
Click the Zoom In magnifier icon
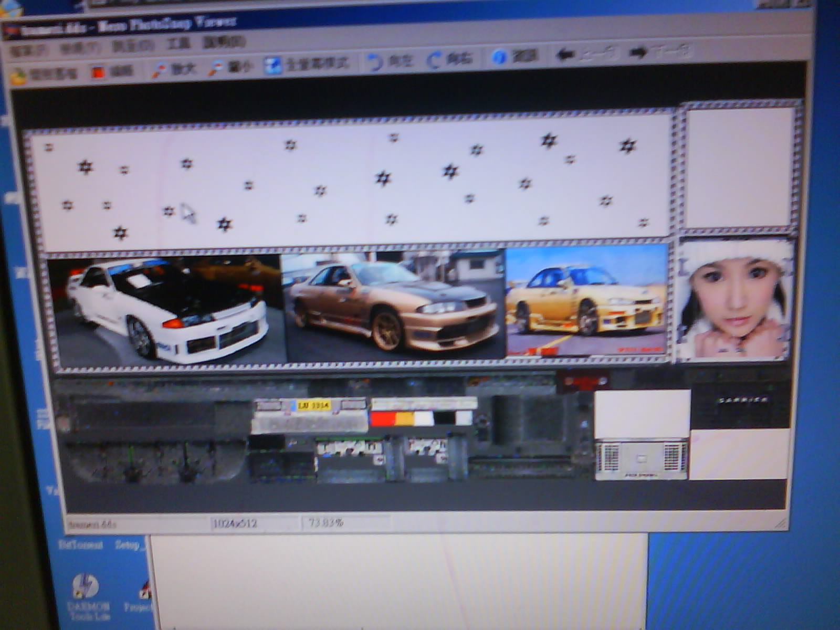(159, 70)
